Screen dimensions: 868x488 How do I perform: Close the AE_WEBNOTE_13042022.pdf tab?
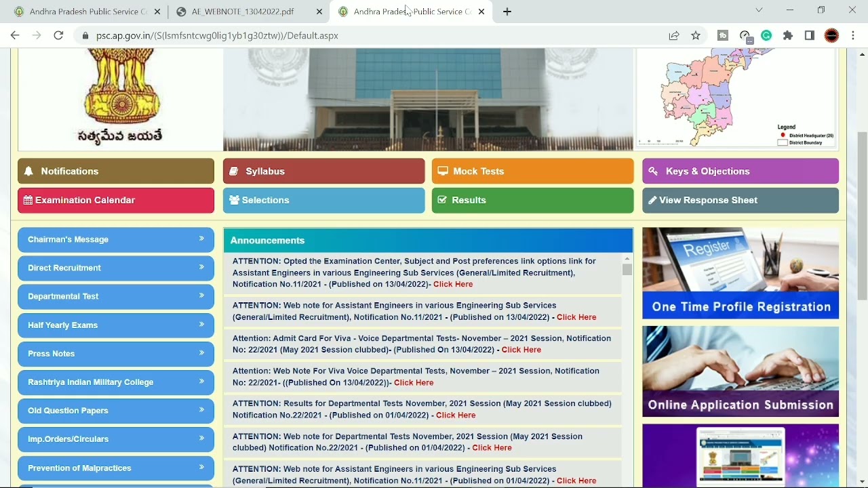tap(319, 12)
